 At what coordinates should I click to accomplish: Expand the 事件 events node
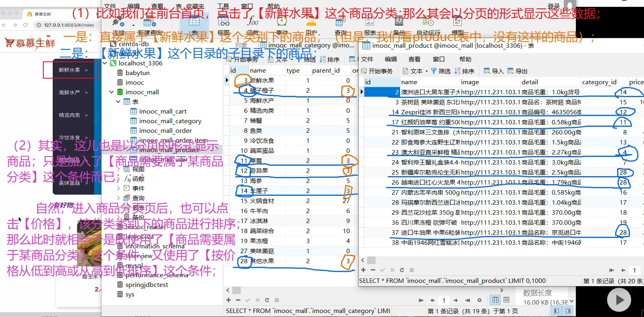[118, 188]
